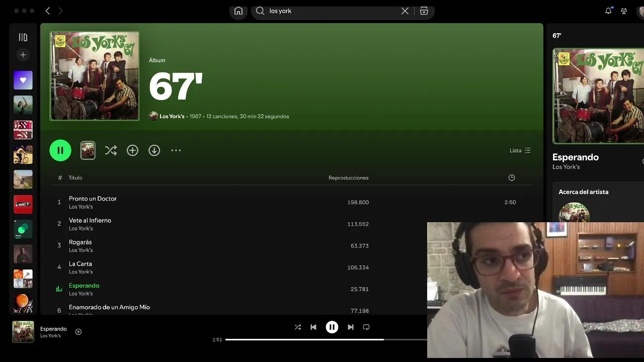Clear the search text with X
644x362 pixels.
coord(405,11)
